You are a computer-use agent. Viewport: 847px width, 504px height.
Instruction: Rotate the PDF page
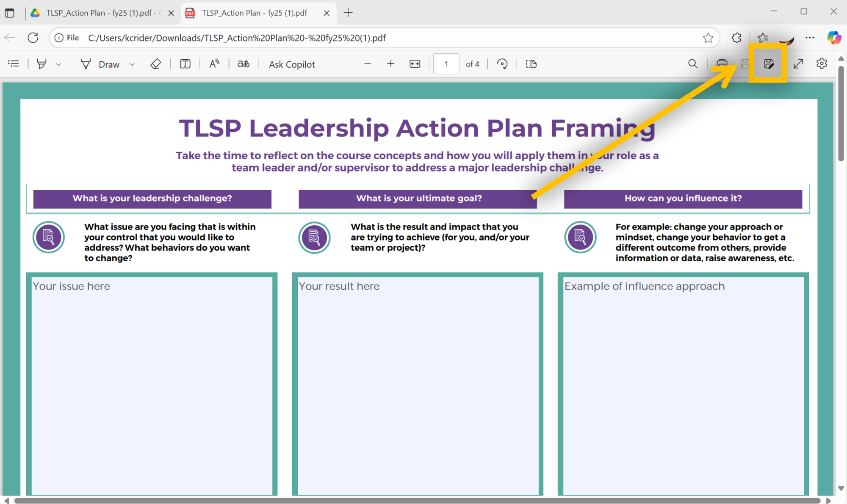point(502,64)
